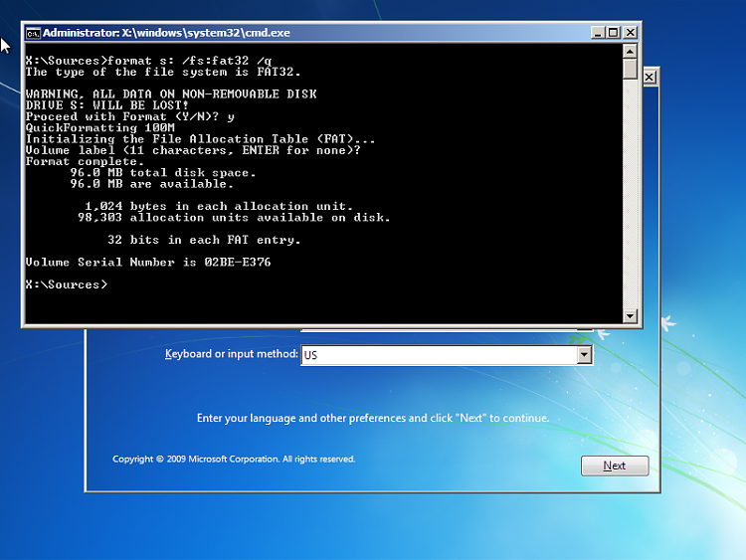Click 'Proceed with Format (Y/N)? y' line
The width and height of the screenshot is (746, 560).
[130, 117]
